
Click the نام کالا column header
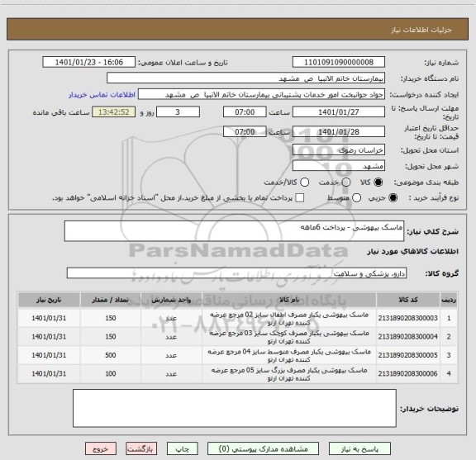(289, 300)
